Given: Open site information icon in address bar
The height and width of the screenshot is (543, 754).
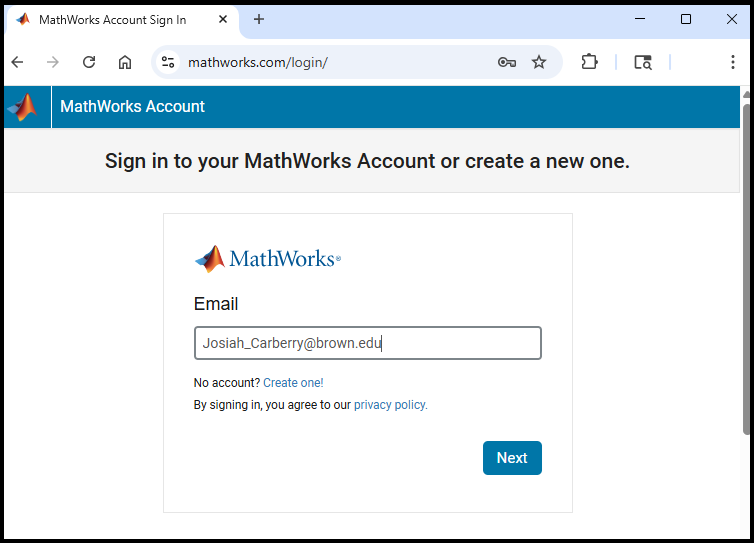Looking at the screenshot, I should [x=168, y=62].
